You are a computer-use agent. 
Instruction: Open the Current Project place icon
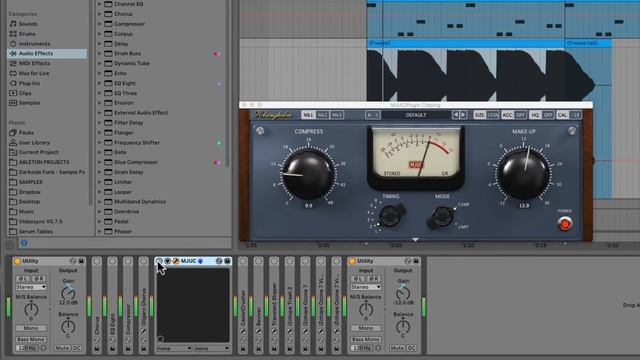(x=13, y=152)
